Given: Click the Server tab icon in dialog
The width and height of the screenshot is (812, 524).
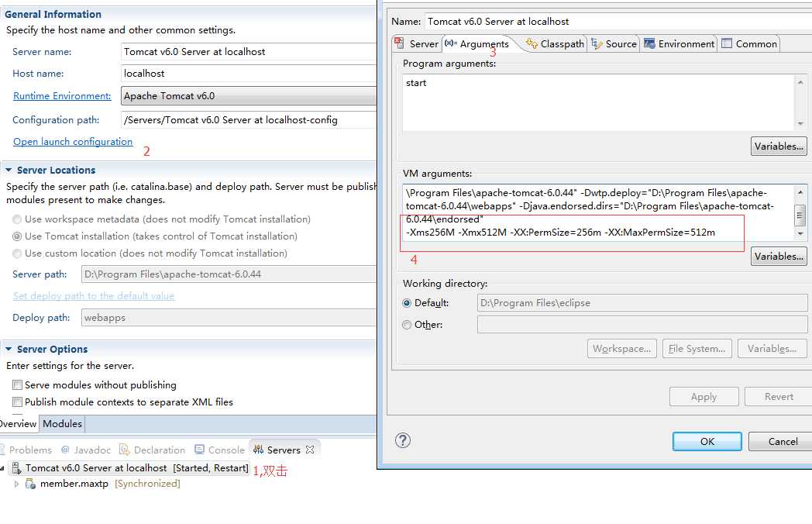Looking at the screenshot, I should click(x=399, y=43).
